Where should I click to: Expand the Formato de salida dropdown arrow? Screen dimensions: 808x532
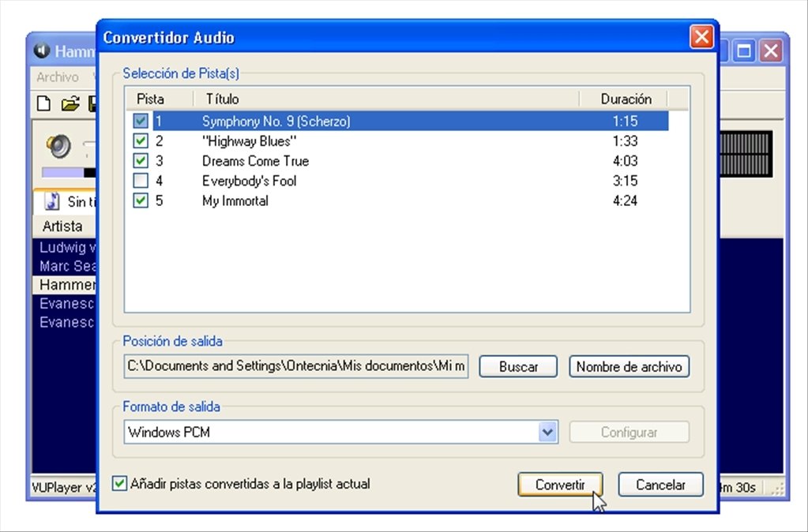click(x=548, y=432)
